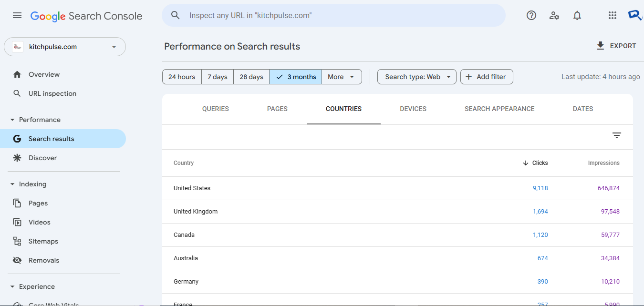Click the Indexing Pages icon
This screenshot has width=644, height=306.
pyautogui.click(x=17, y=203)
